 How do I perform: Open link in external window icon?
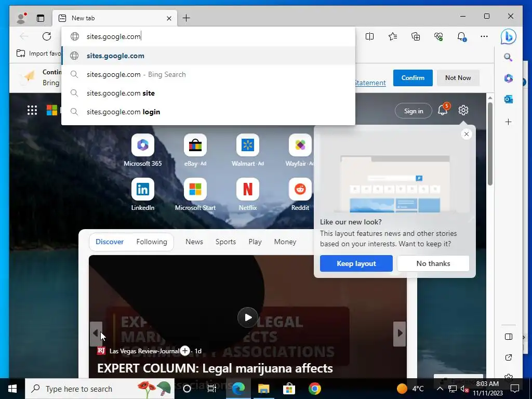[x=508, y=357]
